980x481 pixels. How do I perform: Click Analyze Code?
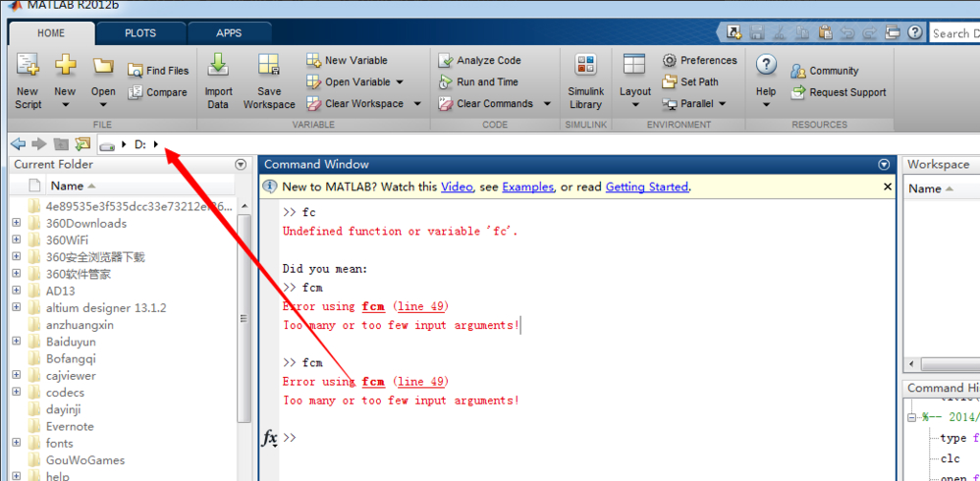click(480, 61)
